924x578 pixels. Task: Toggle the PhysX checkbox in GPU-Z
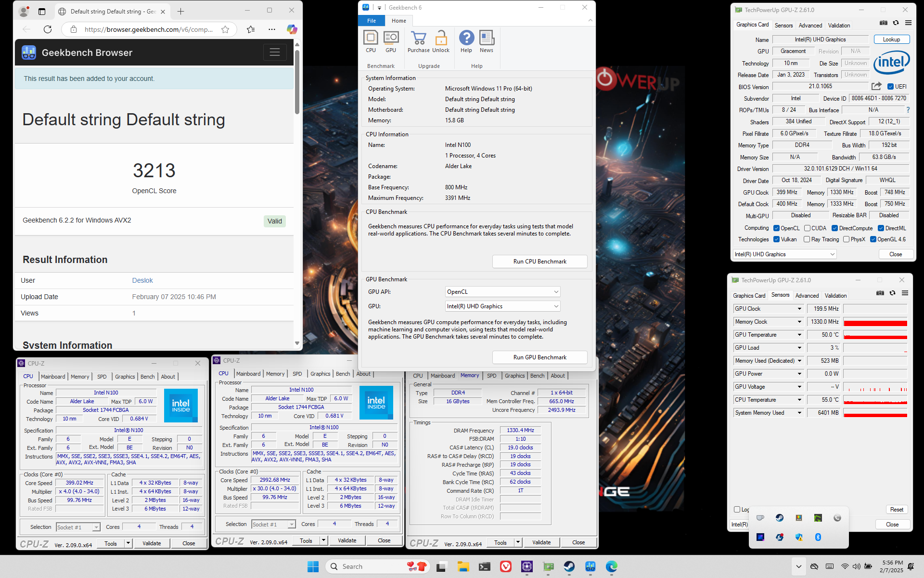pos(846,239)
